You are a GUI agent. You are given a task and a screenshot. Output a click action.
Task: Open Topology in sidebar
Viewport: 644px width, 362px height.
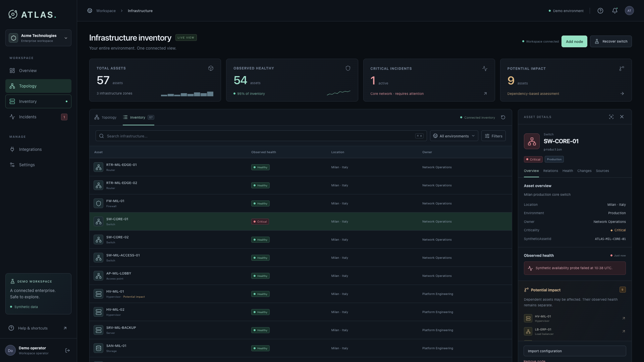tap(38, 86)
